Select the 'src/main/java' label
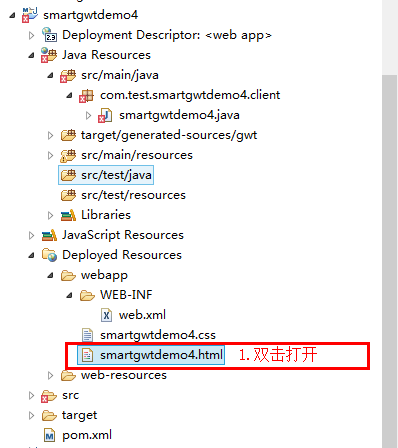 pyautogui.click(x=120, y=75)
